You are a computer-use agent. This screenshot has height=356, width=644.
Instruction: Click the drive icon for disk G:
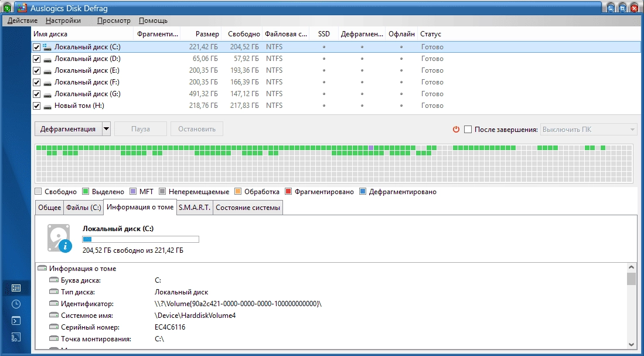tap(47, 94)
